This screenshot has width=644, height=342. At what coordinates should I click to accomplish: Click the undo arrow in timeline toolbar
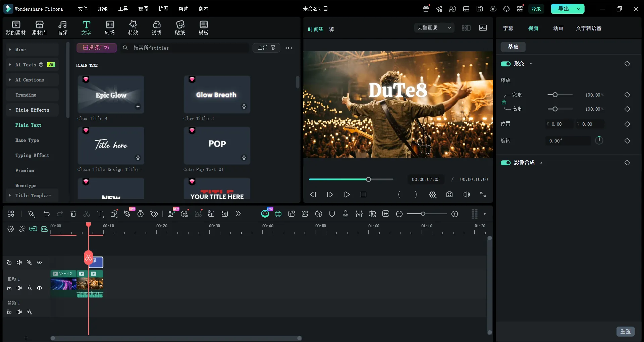click(x=47, y=214)
